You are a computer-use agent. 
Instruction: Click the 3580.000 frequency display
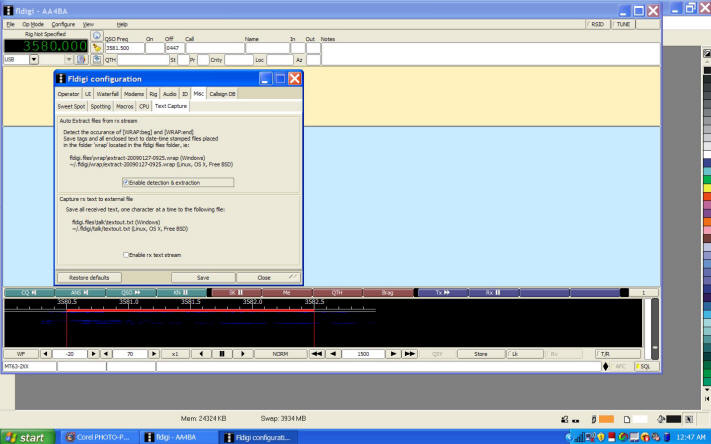pos(46,46)
